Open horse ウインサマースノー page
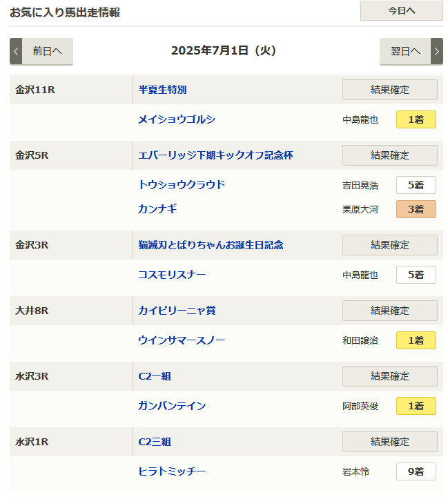This screenshot has height=497, width=448. [182, 340]
